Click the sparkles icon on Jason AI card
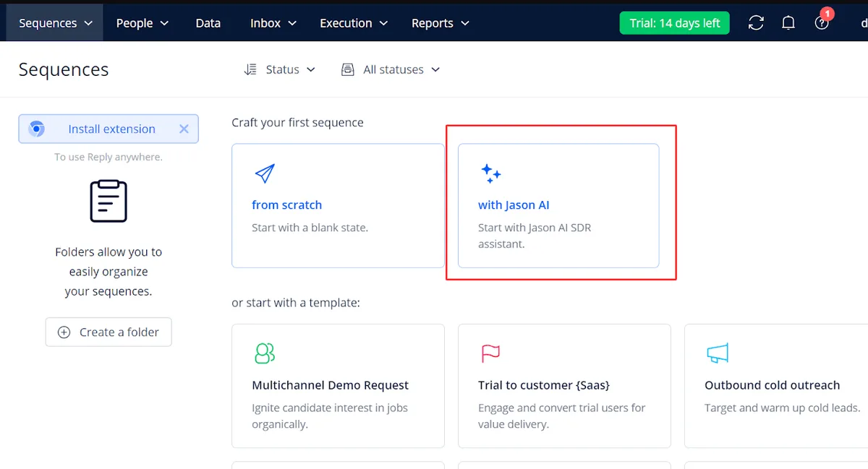The image size is (868, 469). [x=491, y=173]
